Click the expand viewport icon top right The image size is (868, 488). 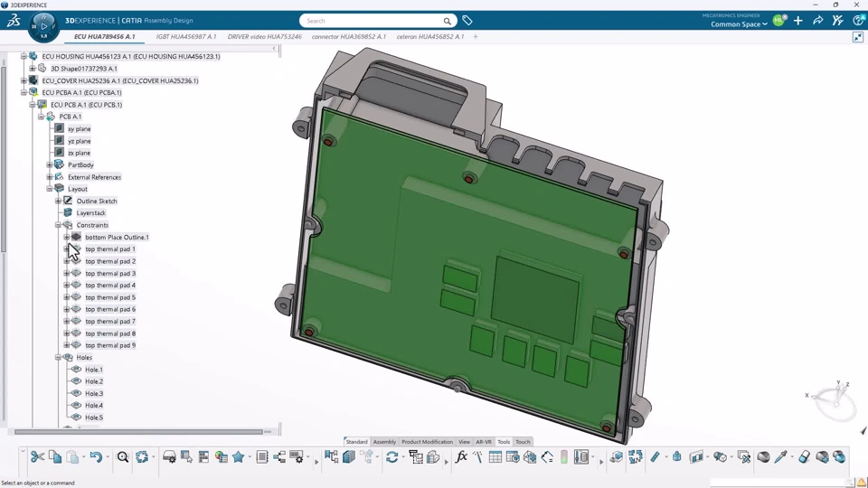858,37
